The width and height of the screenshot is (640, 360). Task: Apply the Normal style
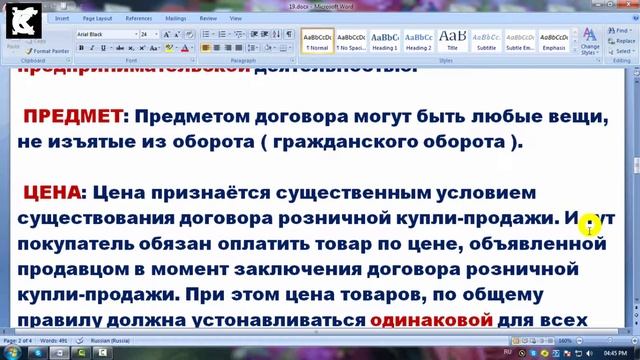[318, 41]
